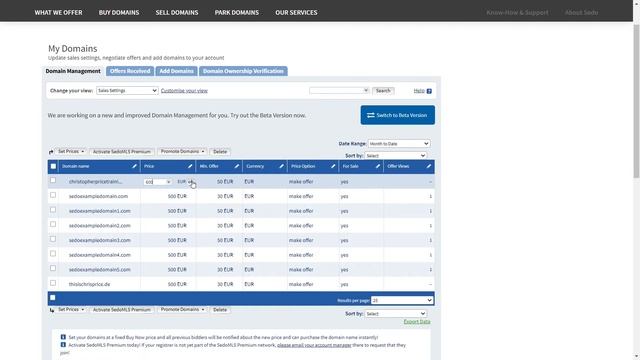This screenshot has height=360, width=640.
Task: Click the blue Help question mark icon
Action: coord(429,91)
